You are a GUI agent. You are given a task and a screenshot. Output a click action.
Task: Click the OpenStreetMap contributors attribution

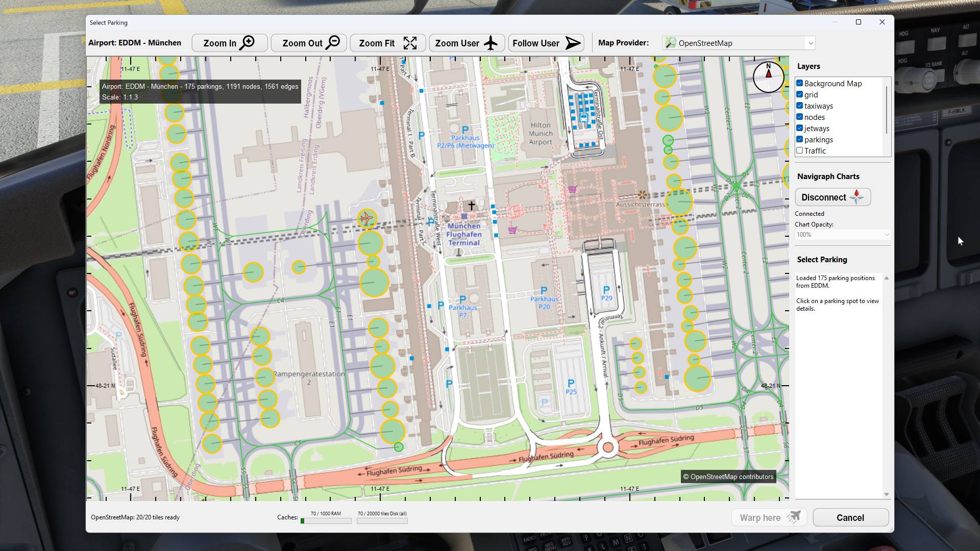[728, 477]
